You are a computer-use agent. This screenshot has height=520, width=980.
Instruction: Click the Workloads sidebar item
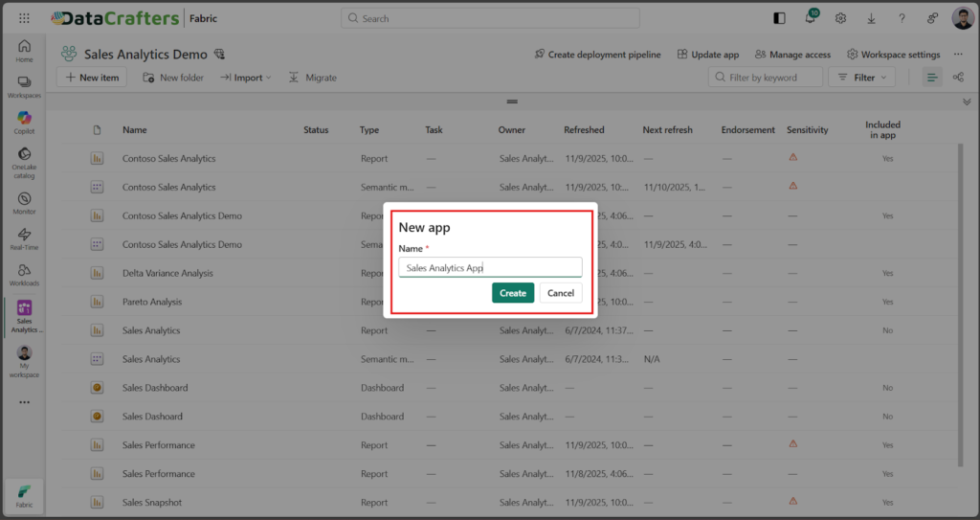pos(24,275)
